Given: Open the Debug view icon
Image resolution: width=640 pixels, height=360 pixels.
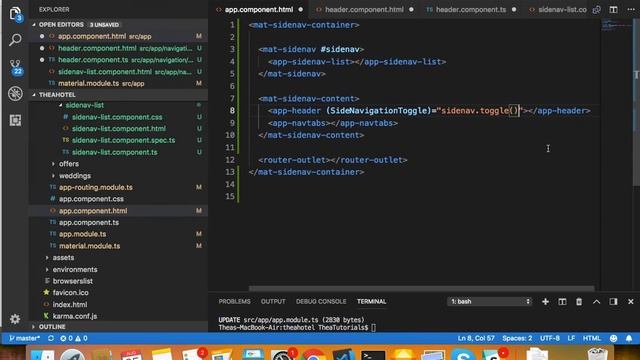Looking at the screenshot, I should 15,93.
